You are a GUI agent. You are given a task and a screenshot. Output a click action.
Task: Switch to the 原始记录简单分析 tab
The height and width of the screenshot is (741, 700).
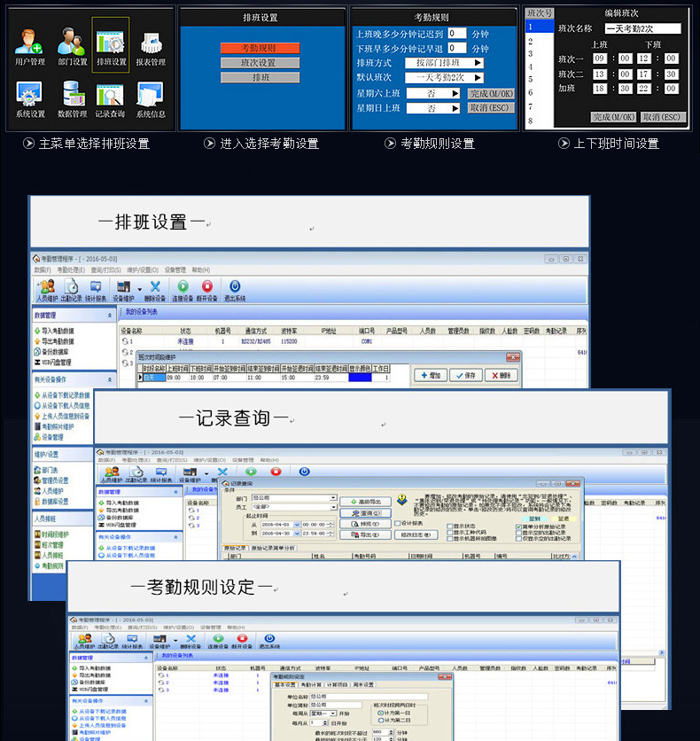click(x=273, y=548)
